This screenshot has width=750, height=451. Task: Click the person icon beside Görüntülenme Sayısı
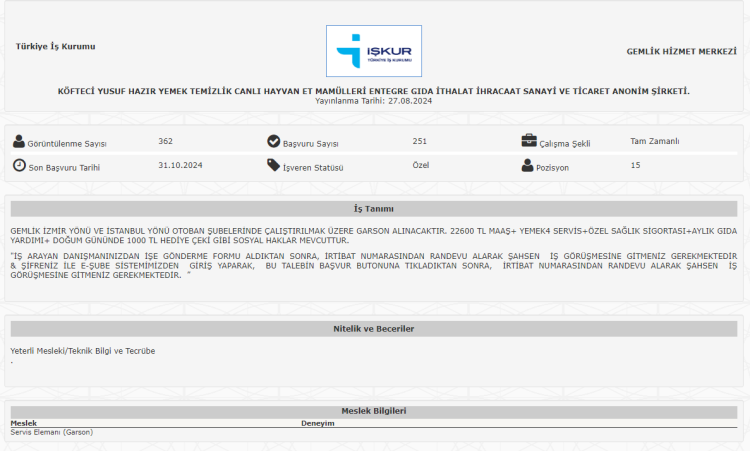tap(19, 142)
